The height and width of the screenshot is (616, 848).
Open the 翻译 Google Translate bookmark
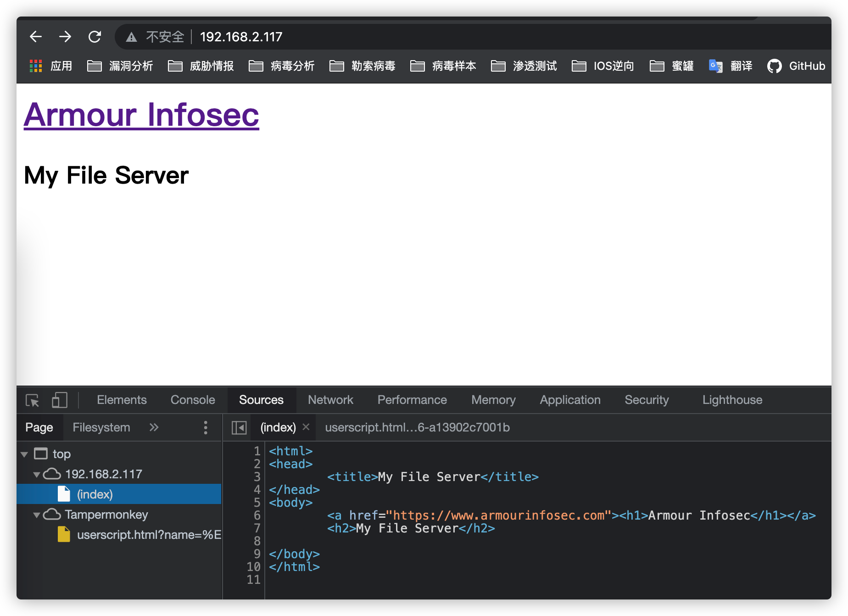click(730, 66)
